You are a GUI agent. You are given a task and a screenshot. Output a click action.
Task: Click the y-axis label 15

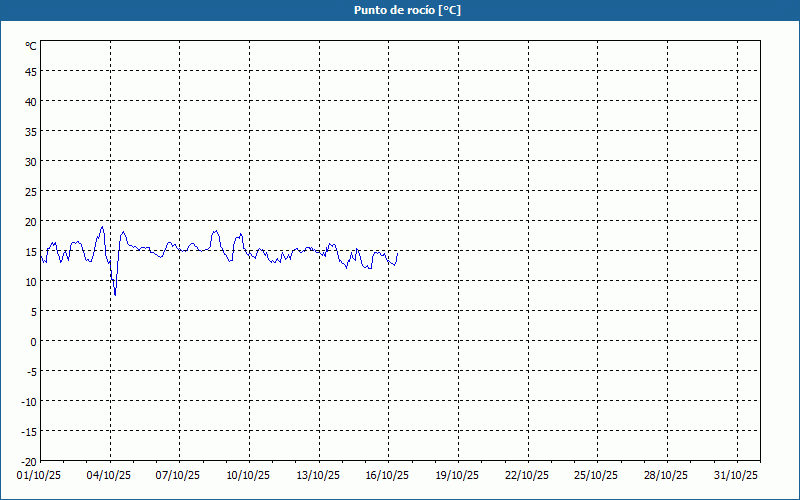31,252
